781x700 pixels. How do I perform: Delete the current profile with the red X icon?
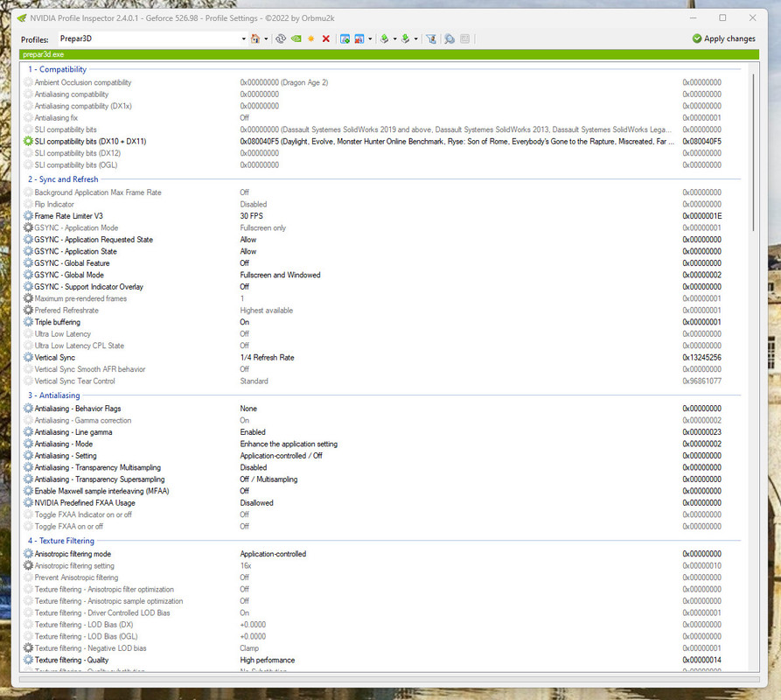[x=326, y=38]
